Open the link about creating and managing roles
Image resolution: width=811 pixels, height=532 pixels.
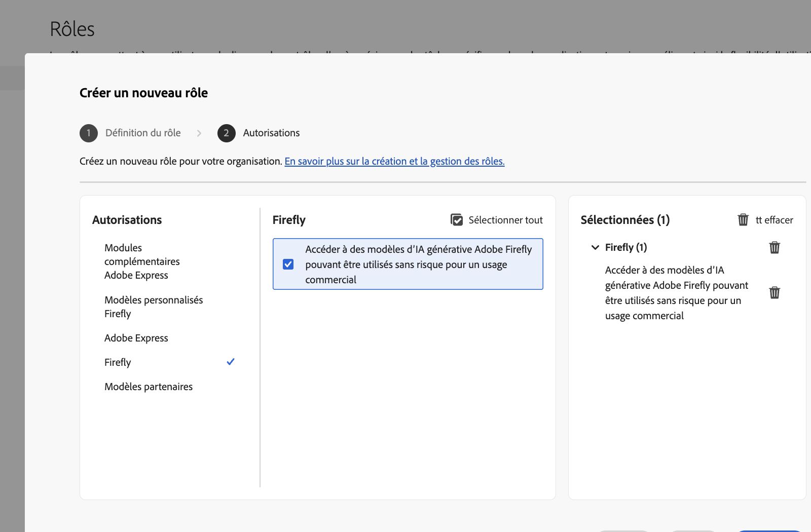pos(394,161)
